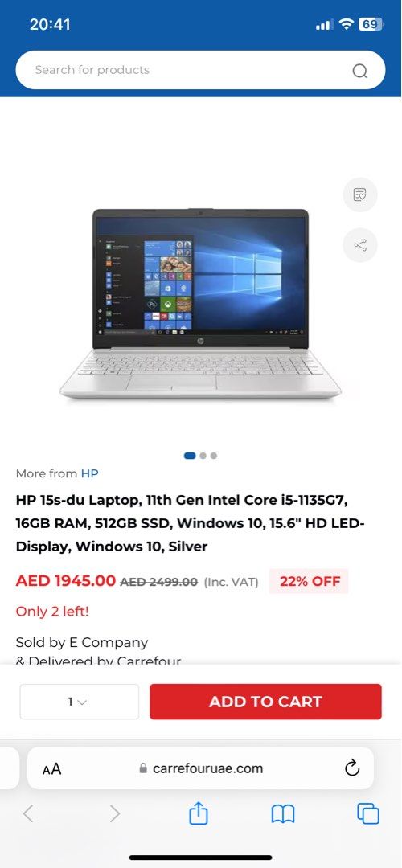Open Safari bookmarks book icon
This screenshot has width=402, height=868.
pyautogui.click(x=283, y=813)
